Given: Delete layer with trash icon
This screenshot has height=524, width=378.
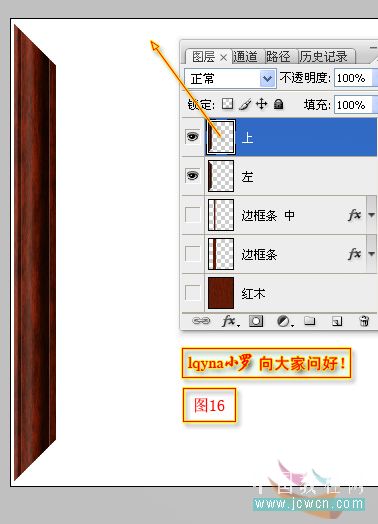Looking at the screenshot, I should [364, 321].
